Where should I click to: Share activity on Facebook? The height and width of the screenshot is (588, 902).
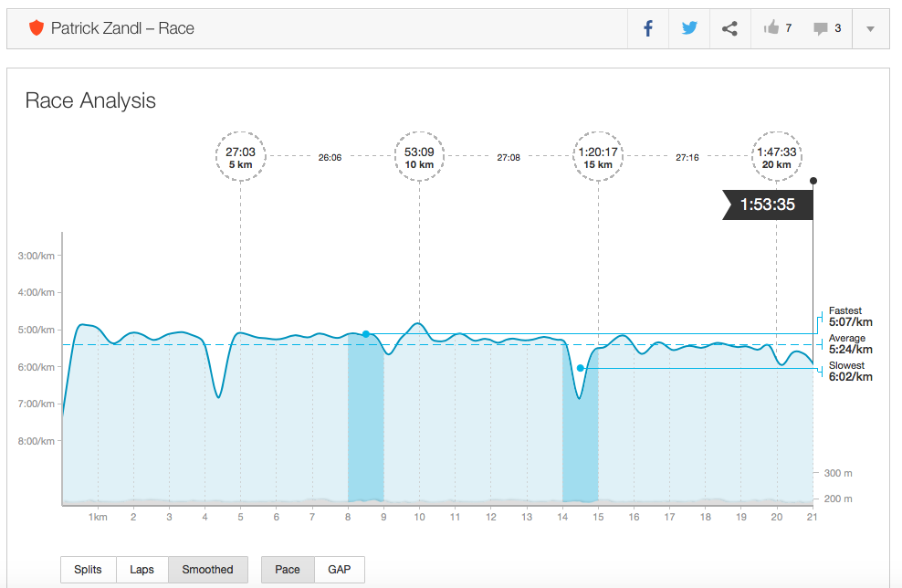tap(648, 28)
